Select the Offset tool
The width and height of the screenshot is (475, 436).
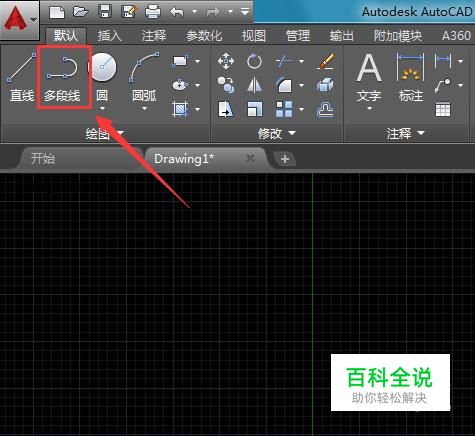click(325, 110)
